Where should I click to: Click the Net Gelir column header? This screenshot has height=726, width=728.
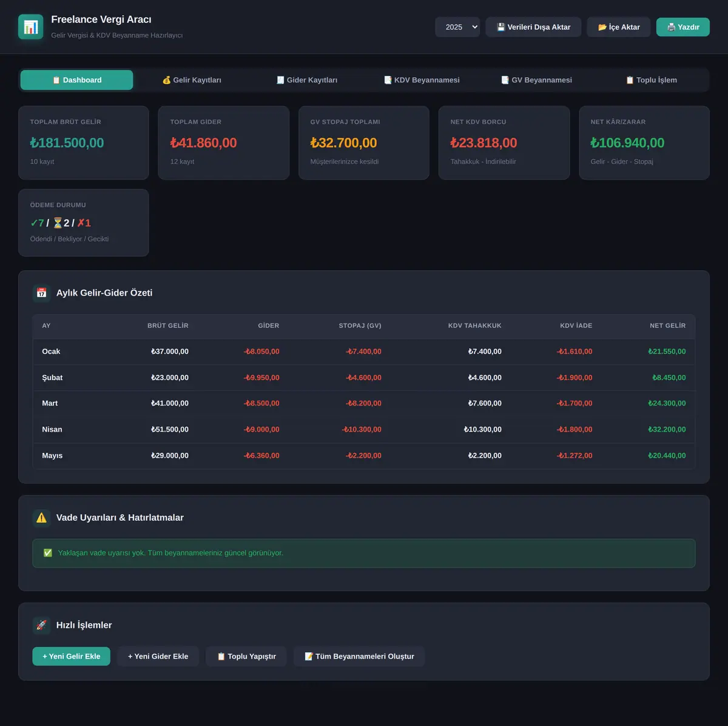[x=668, y=326]
